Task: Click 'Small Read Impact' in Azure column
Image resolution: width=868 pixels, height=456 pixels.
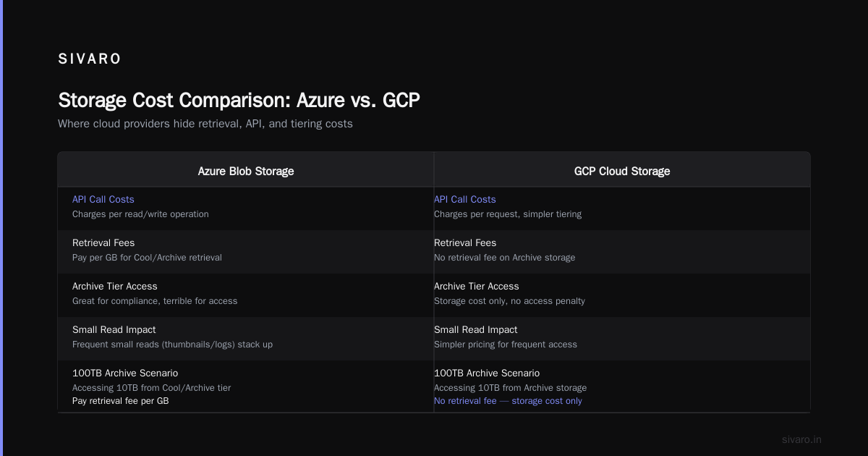Action: click(x=114, y=329)
